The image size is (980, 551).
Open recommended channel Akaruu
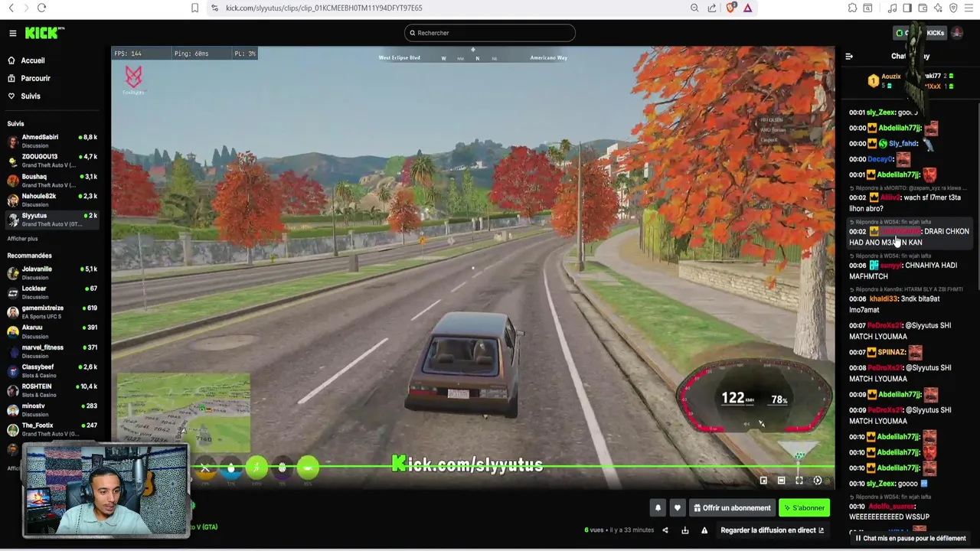point(52,331)
